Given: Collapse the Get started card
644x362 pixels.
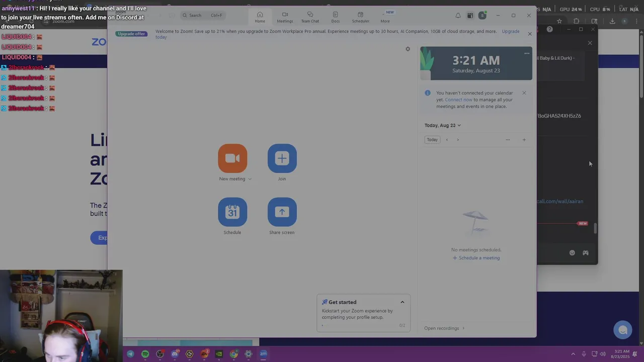Looking at the screenshot, I should click(403, 302).
